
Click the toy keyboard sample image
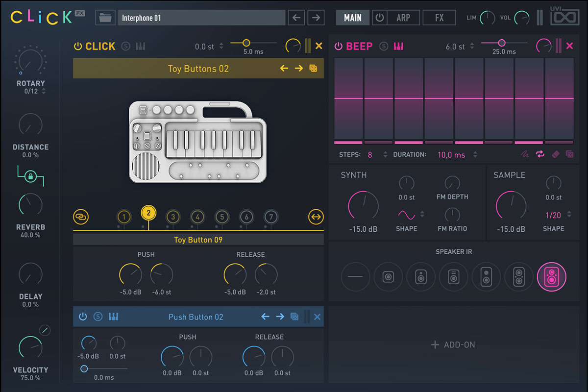[x=198, y=142]
